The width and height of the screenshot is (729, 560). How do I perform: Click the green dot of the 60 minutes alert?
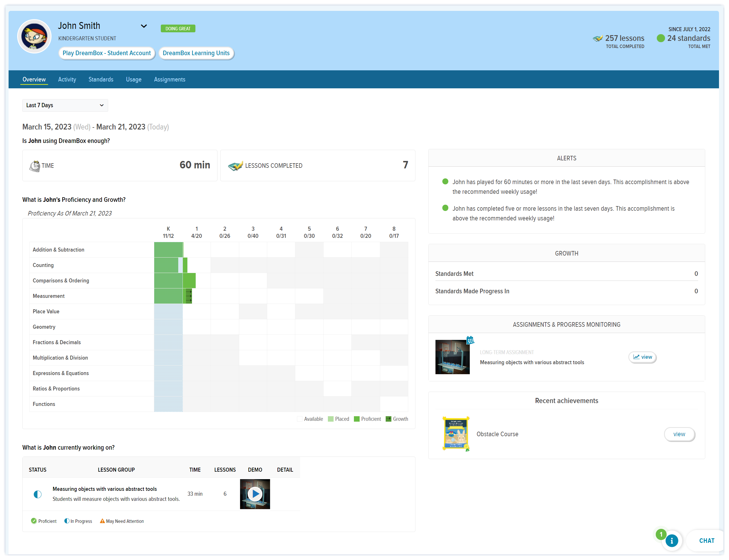point(445,182)
